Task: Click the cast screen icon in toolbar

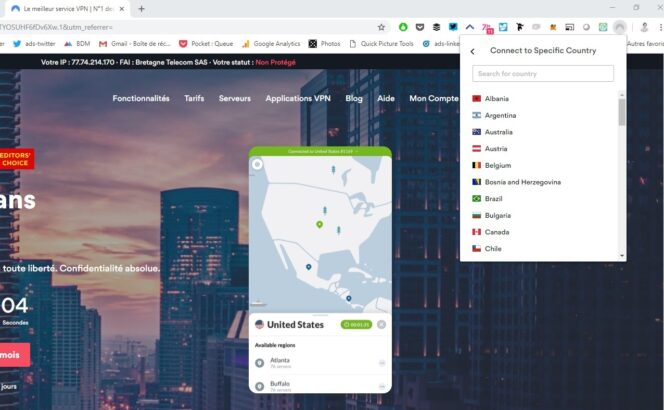Action: (x=570, y=27)
